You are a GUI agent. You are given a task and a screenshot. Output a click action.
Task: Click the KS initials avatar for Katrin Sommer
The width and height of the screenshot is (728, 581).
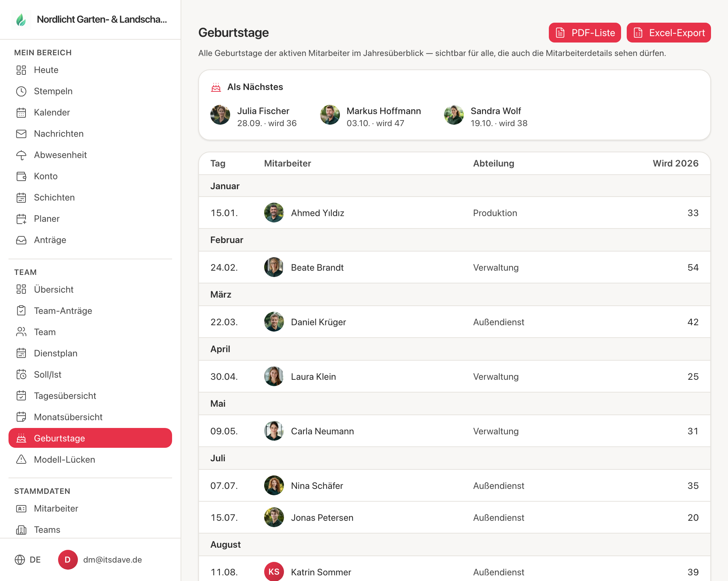coord(274,571)
